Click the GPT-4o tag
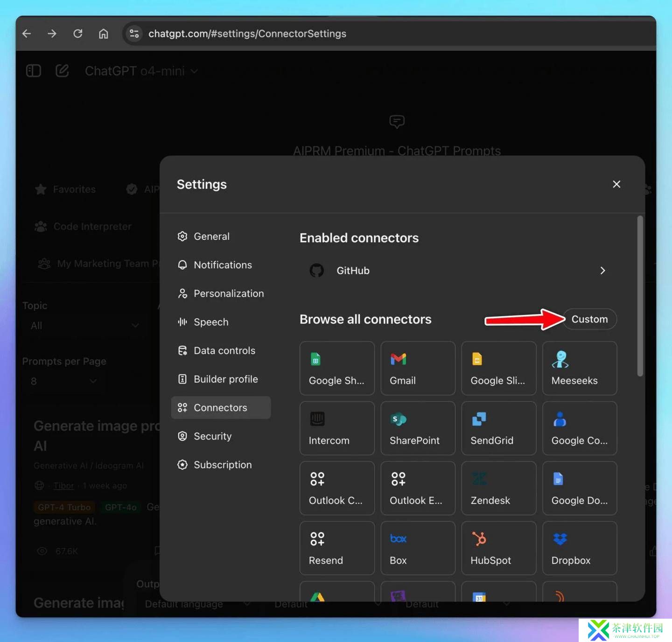Screen dimensions: 672x642 121,507
